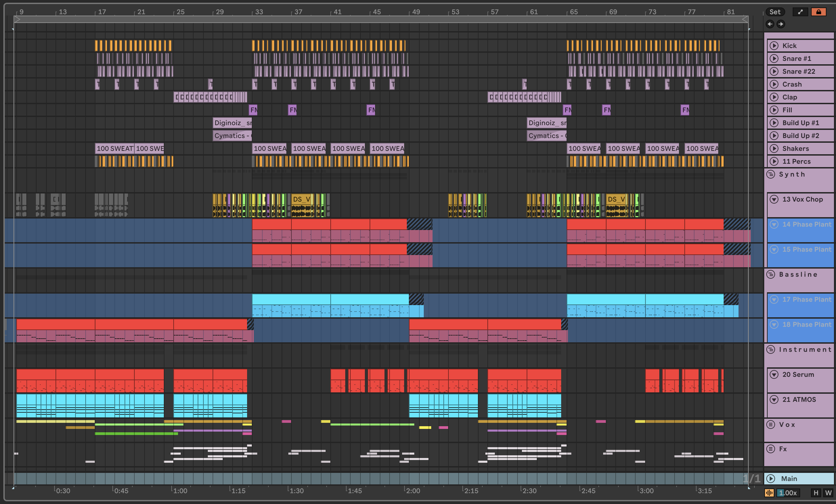836x504 pixels.
Task: Unfold the Bassline group track
Action: pos(771,274)
